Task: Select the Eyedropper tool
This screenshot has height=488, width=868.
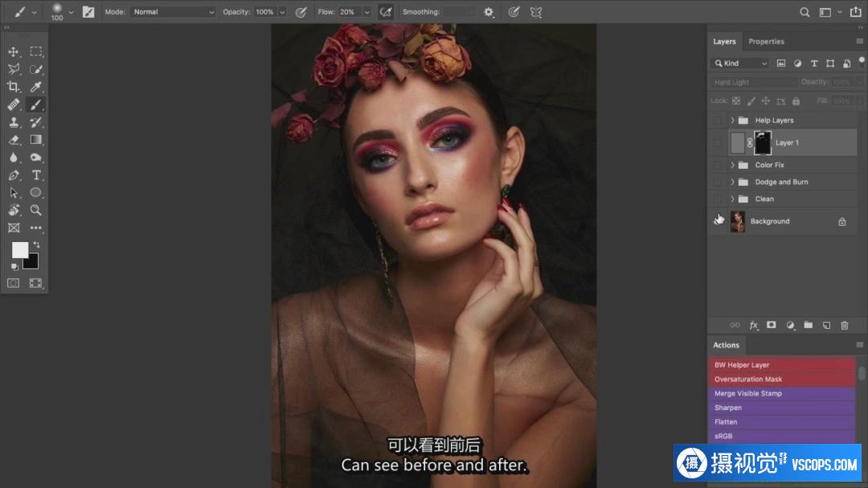Action: (x=36, y=87)
